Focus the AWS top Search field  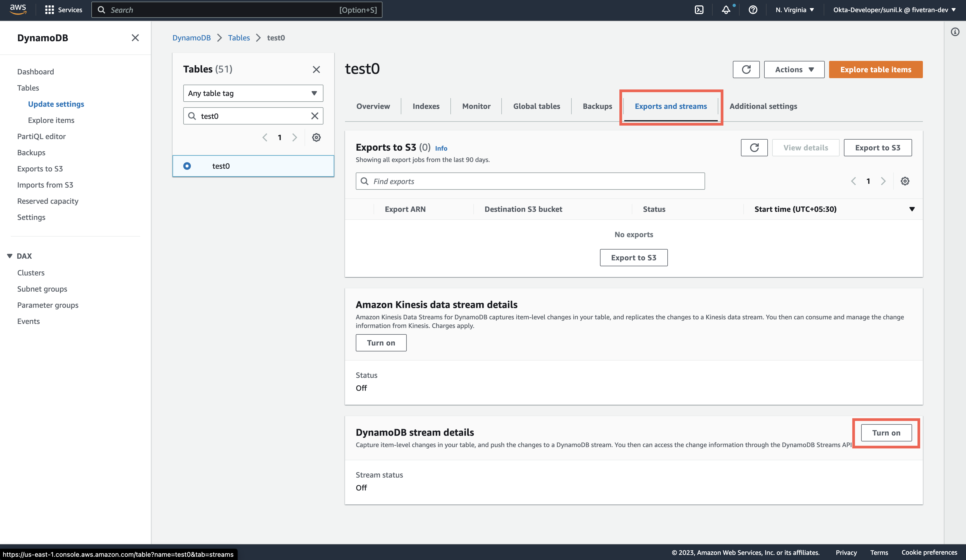point(237,10)
